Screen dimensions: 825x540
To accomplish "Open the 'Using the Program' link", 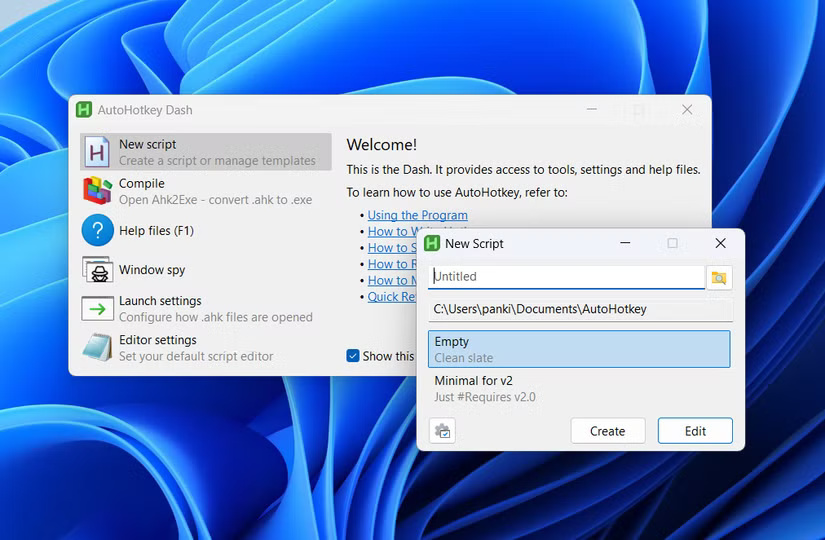I will point(417,215).
